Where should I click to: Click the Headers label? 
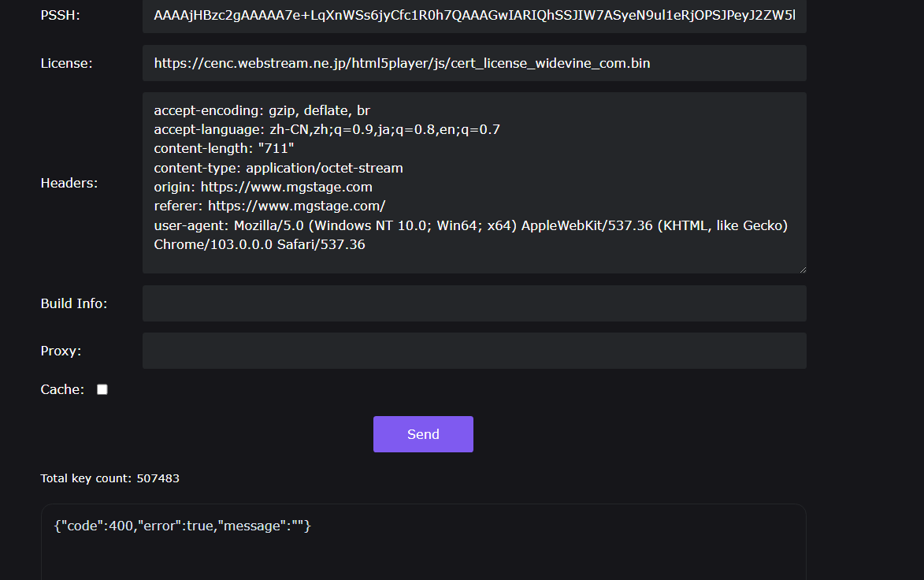69,183
